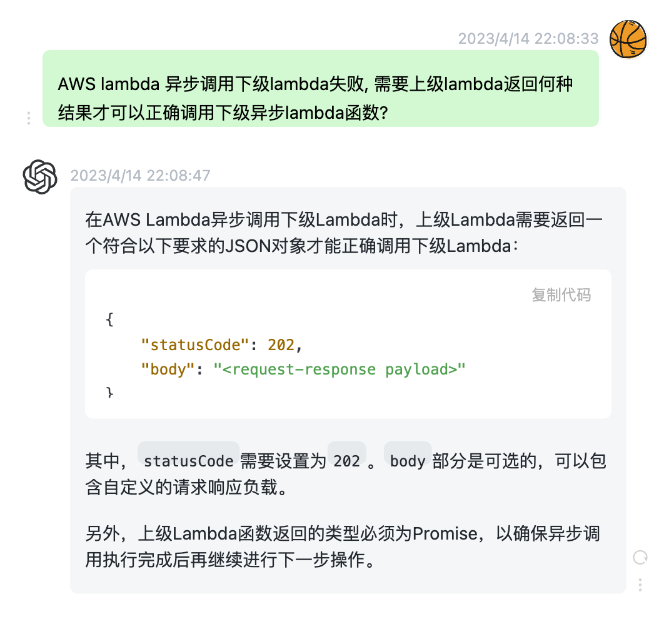Select the 202 inline code badge
The image size is (669, 644).
[347, 461]
